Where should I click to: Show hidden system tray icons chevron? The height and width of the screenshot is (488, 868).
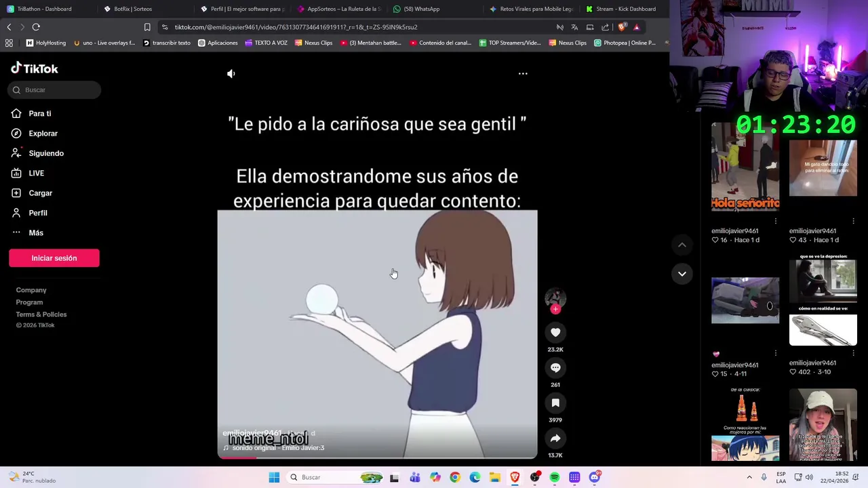click(x=749, y=477)
